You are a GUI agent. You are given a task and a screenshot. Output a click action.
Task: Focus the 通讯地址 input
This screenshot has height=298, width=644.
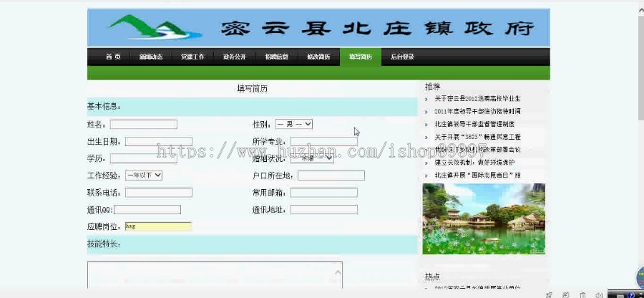click(323, 210)
